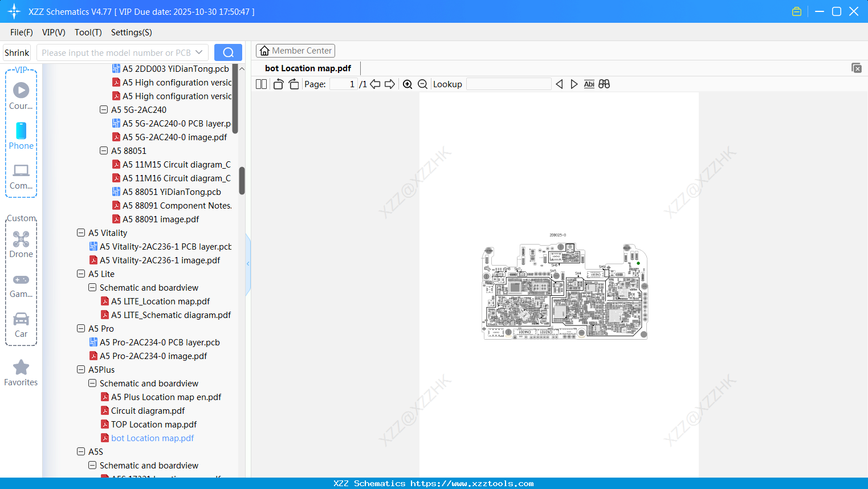Screen dimensions: 868x489
Task: Go to the previous page arrow
Action: (x=375, y=84)
